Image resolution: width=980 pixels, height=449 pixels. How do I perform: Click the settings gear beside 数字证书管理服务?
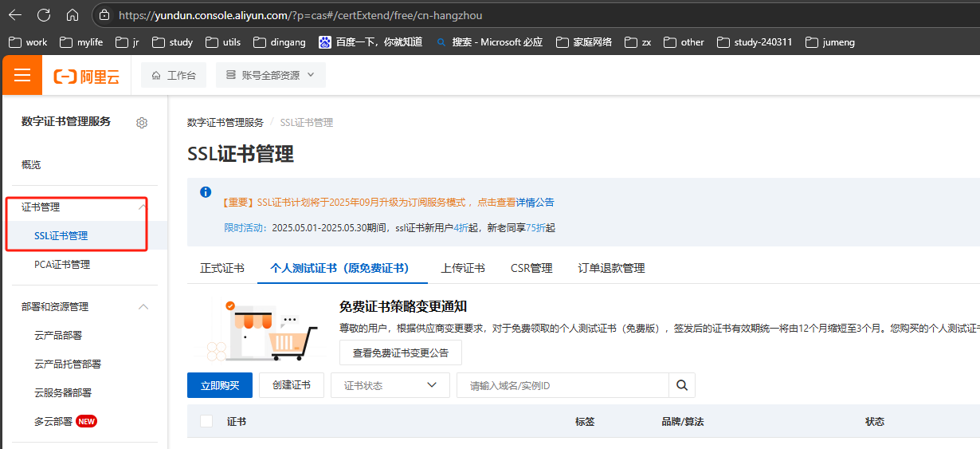pyautogui.click(x=142, y=123)
